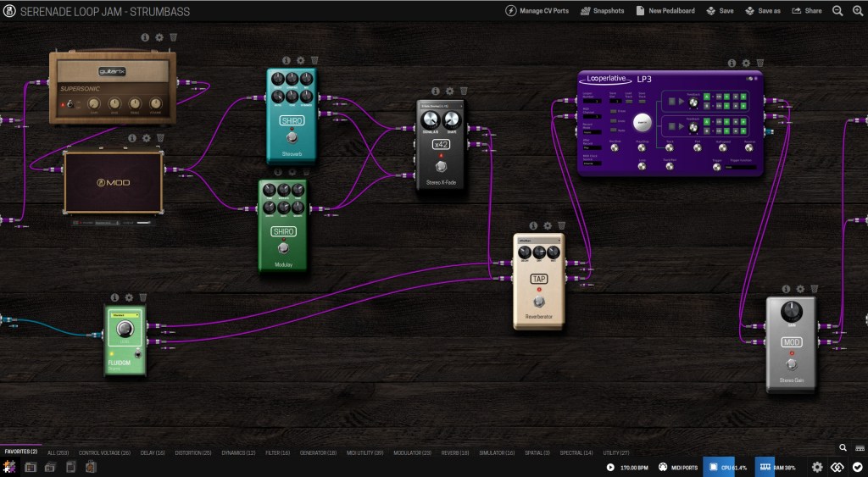Adjust the FluidGM Level knob
868x477 pixels.
tap(125, 330)
